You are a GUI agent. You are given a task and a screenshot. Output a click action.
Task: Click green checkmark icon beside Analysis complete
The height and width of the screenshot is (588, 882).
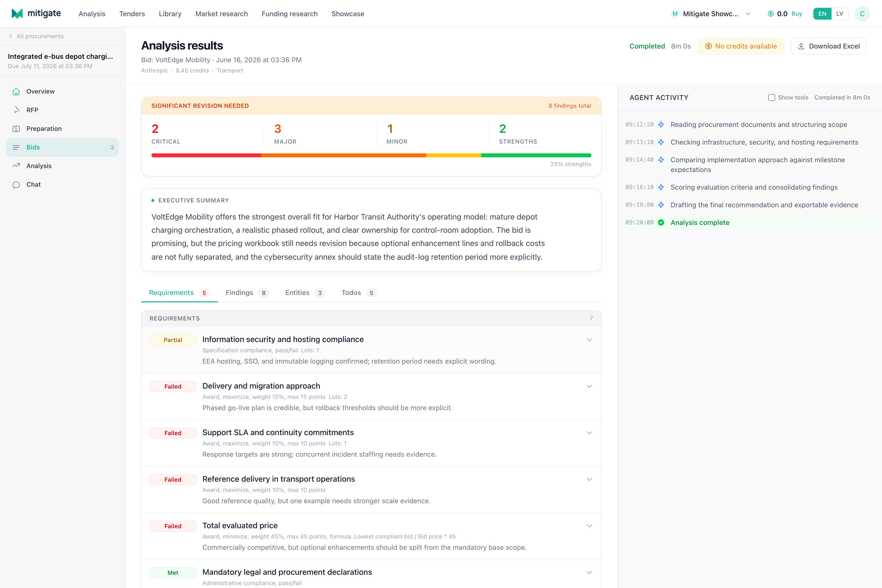(x=661, y=222)
